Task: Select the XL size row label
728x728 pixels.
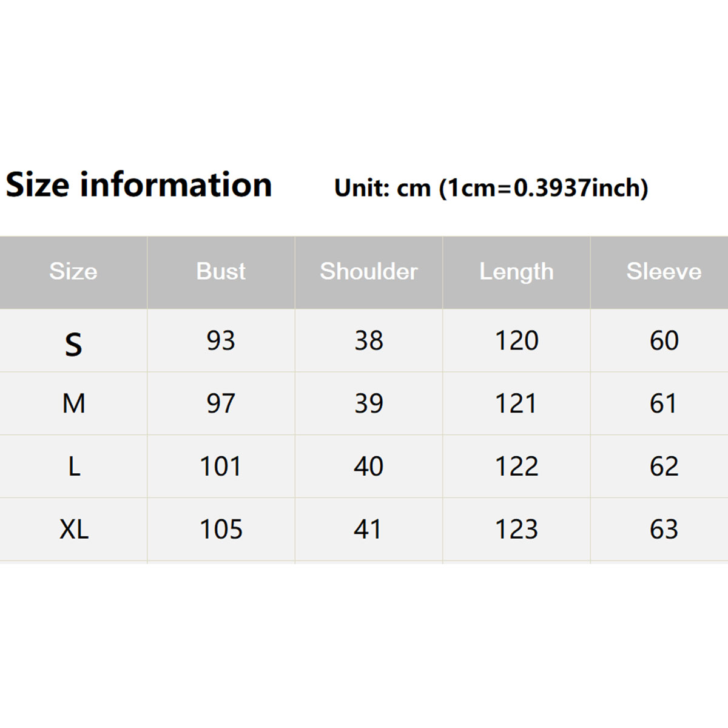Action: coord(74,530)
